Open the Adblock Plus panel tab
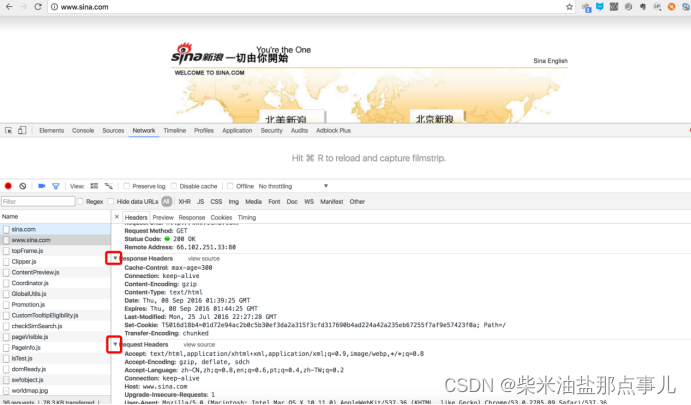The width and height of the screenshot is (691, 405). point(333,130)
